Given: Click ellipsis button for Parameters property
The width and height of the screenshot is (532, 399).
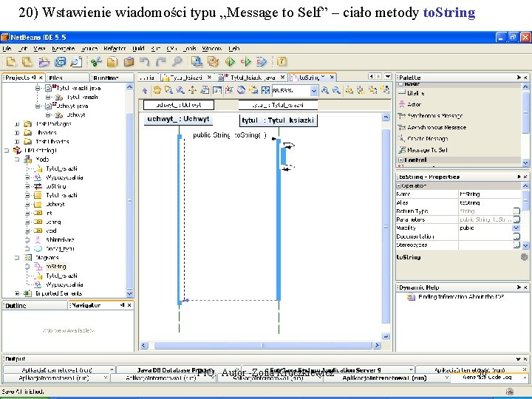Looking at the screenshot, I should (516, 219).
